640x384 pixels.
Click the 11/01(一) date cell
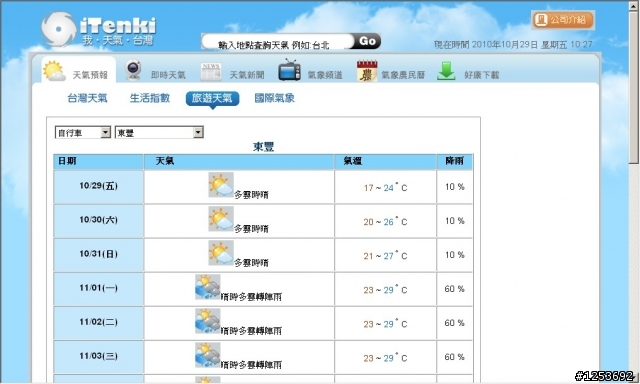(98, 289)
